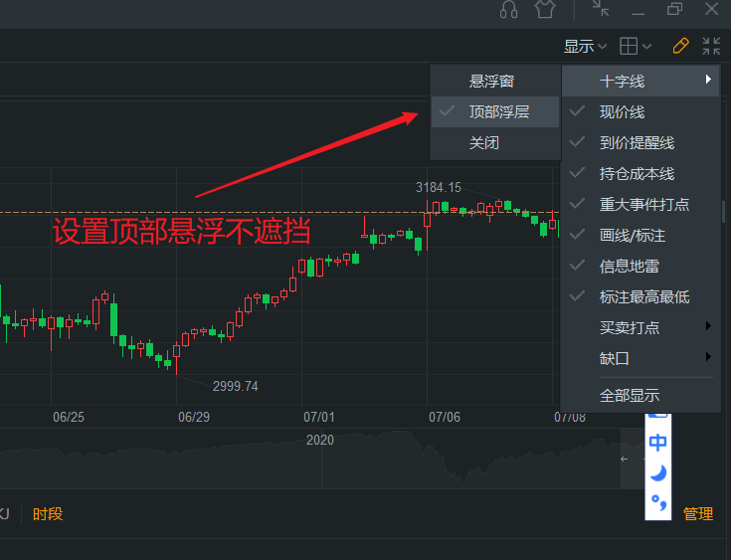The image size is (731, 560).
Task: Click the 管理 link
Action: (698, 514)
